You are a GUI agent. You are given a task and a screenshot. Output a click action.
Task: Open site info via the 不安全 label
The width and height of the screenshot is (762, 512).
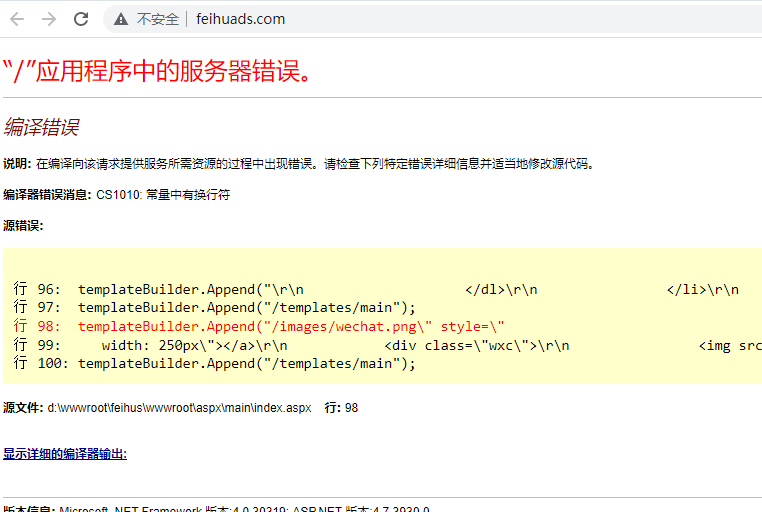[158, 19]
